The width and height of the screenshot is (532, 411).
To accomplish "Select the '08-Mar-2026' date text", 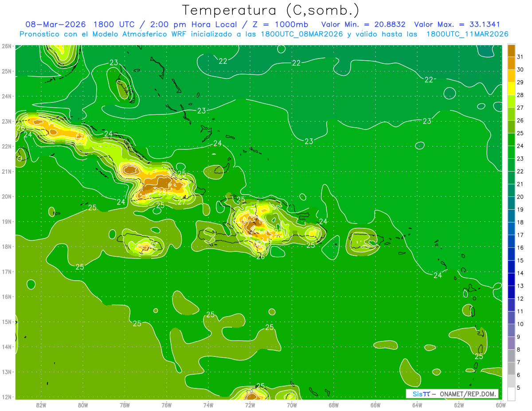I will click(55, 24).
